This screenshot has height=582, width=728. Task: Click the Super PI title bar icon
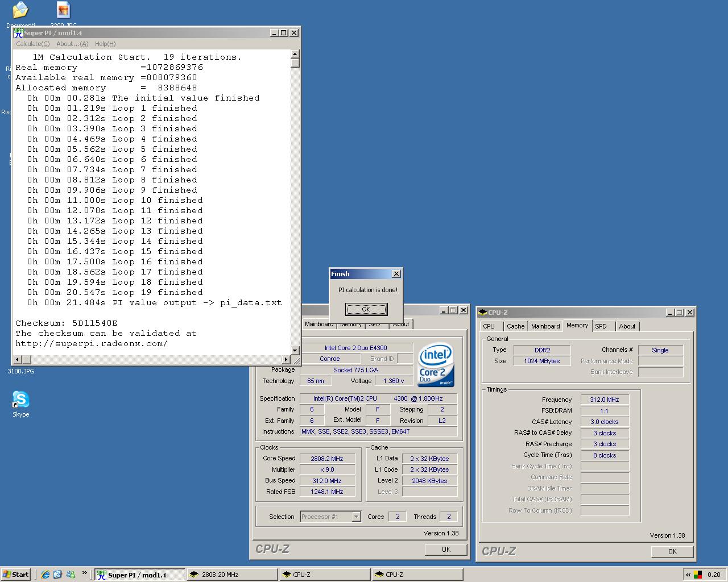(18, 33)
